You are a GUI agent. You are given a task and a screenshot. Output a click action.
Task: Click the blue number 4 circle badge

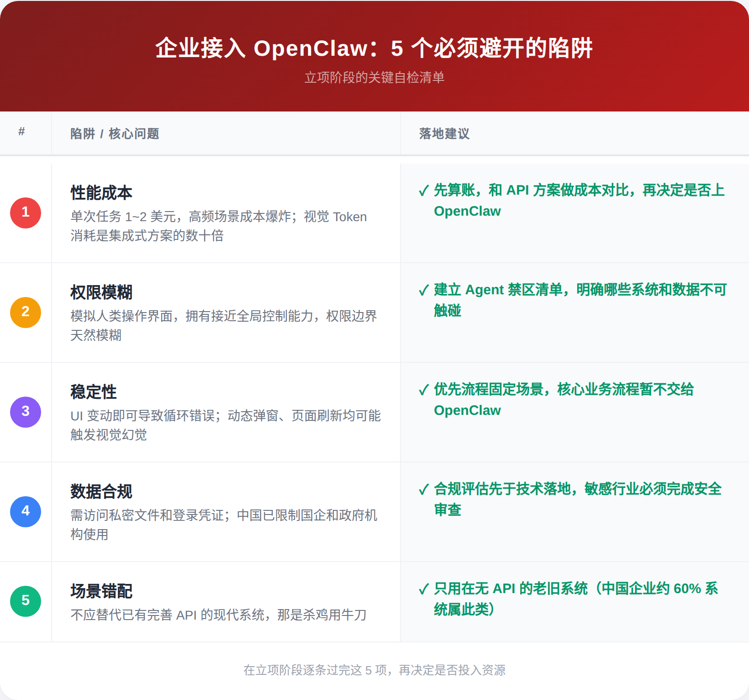coord(26,512)
